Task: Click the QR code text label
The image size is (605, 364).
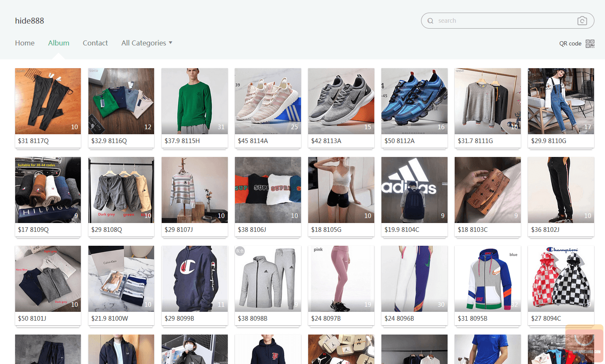Action: [570, 43]
